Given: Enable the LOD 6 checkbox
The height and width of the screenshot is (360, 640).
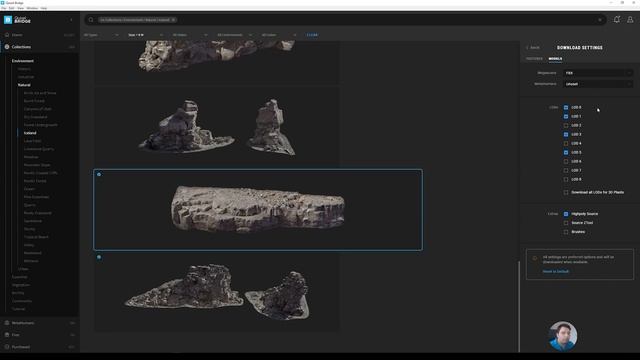Looking at the screenshot, I should [x=566, y=161].
